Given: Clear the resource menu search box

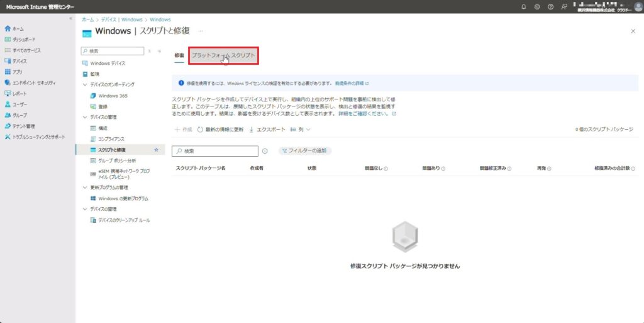Looking at the screenshot, I should [149, 51].
